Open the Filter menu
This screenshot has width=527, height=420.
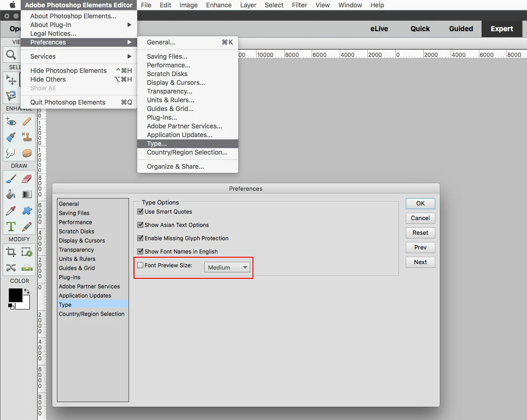tap(299, 5)
